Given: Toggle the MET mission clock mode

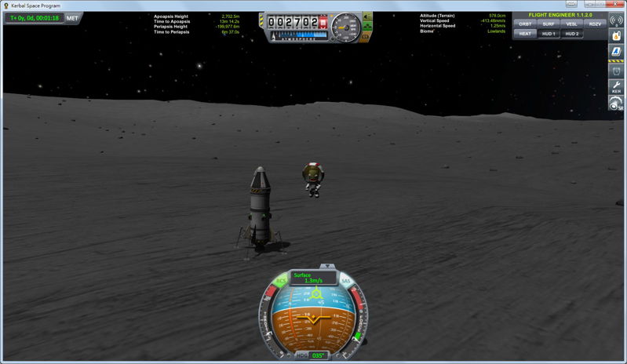Looking at the screenshot, I should click(72, 17).
